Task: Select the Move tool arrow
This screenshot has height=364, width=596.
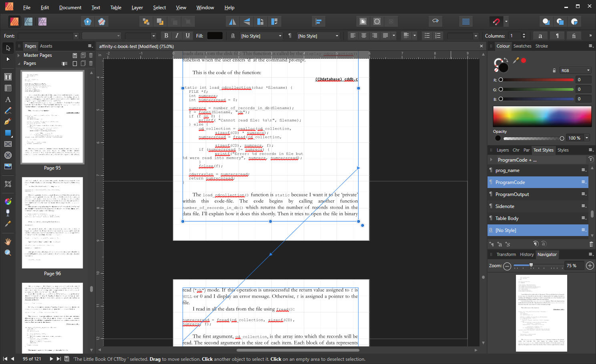Action: click(x=8, y=48)
